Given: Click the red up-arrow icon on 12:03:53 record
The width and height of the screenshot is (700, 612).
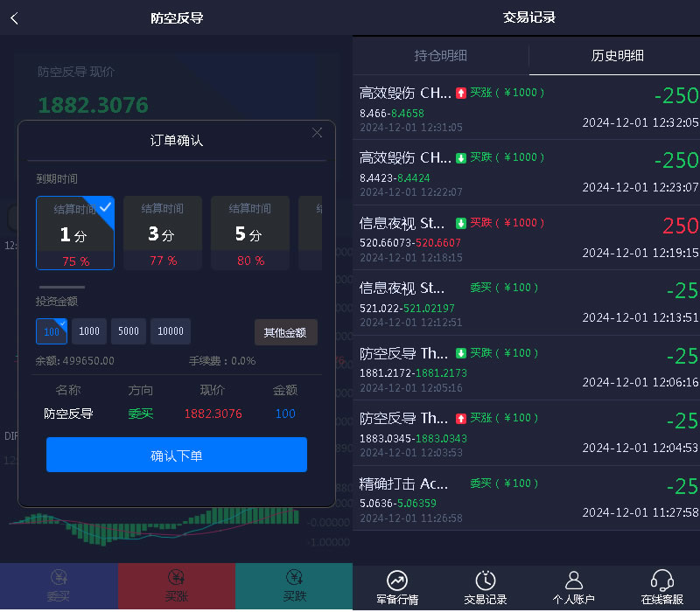Looking at the screenshot, I should coord(461,419).
